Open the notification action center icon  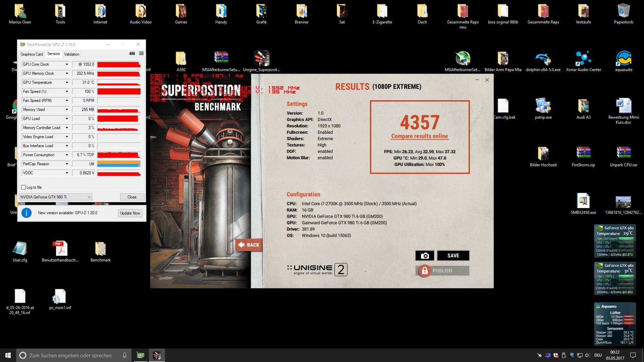pos(633,355)
